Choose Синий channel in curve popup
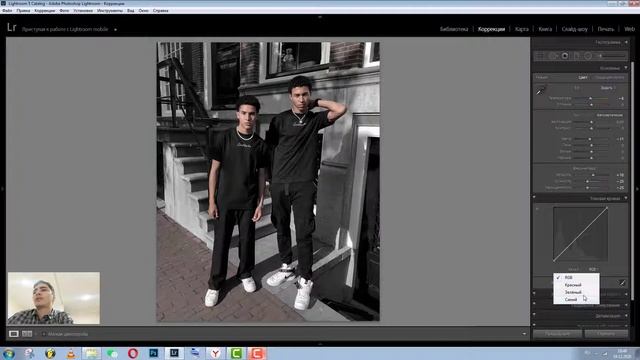The width and height of the screenshot is (640, 360). pos(576,300)
